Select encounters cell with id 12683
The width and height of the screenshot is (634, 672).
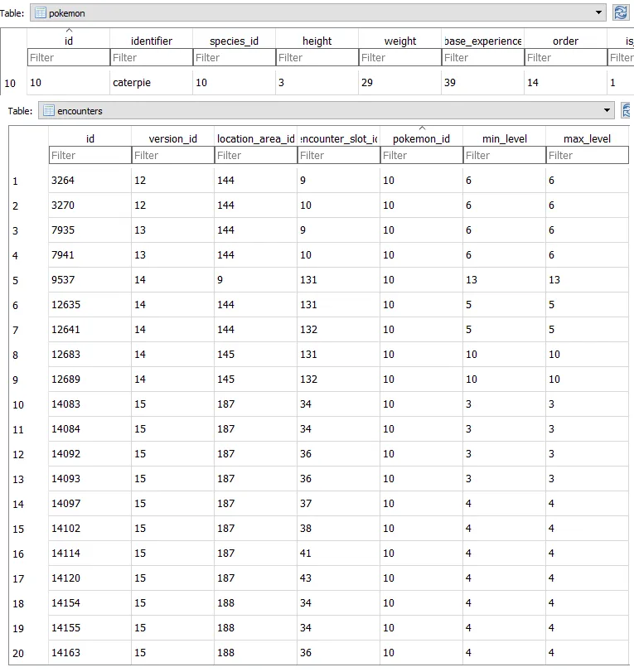click(90, 355)
